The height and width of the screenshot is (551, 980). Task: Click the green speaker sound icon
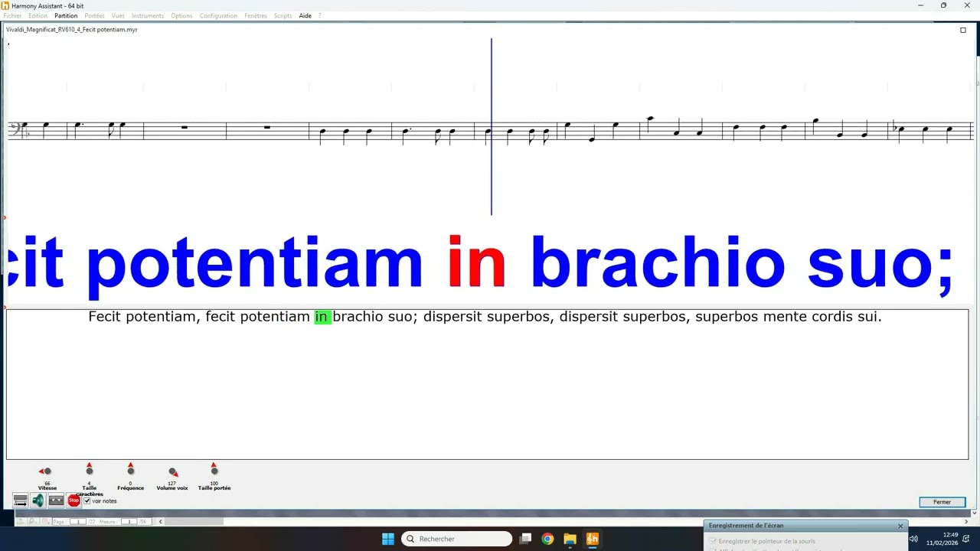(38, 500)
